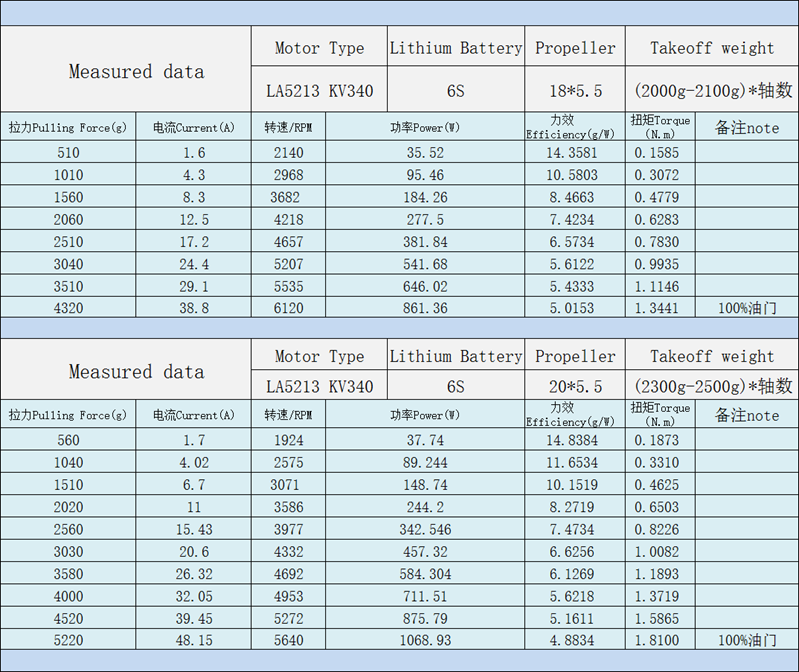Screen dimensions: 799x672
Task: Select RPM value 5272
Action: click(x=288, y=618)
